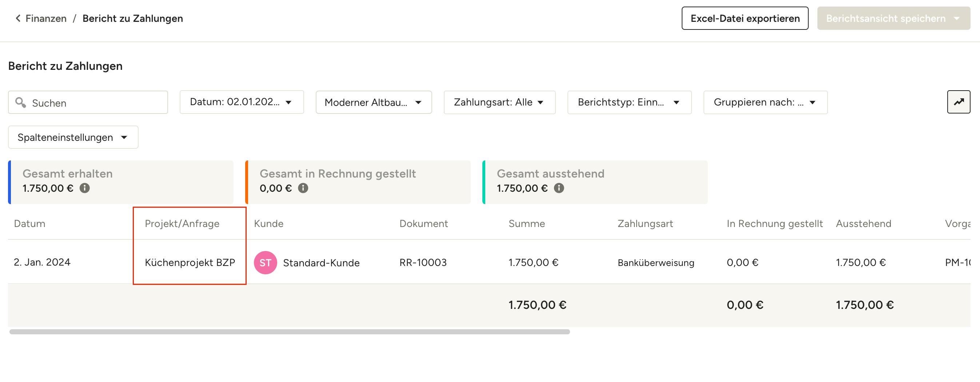This screenshot has width=980, height=382.
Task: Open the Gruppieren nach dropdown
Action: tap(765, 102)
